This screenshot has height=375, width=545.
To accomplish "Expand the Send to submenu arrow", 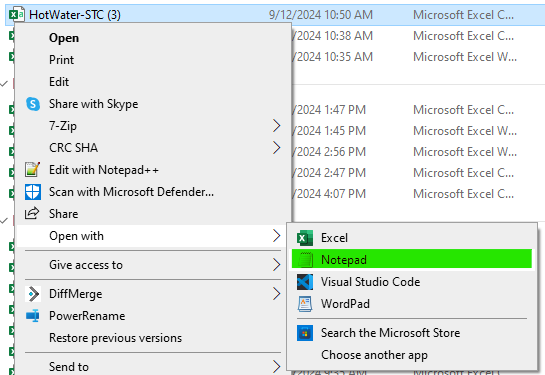I will pos(277,367).
